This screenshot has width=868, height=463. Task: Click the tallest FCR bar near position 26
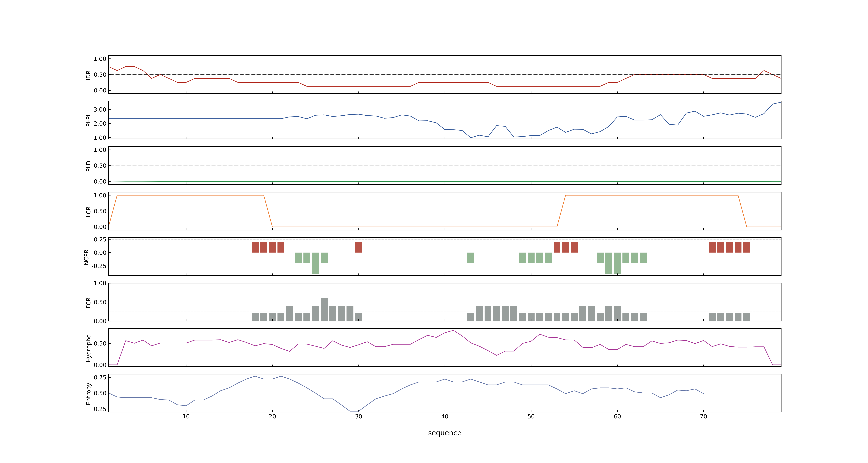(x=324, y=309)
